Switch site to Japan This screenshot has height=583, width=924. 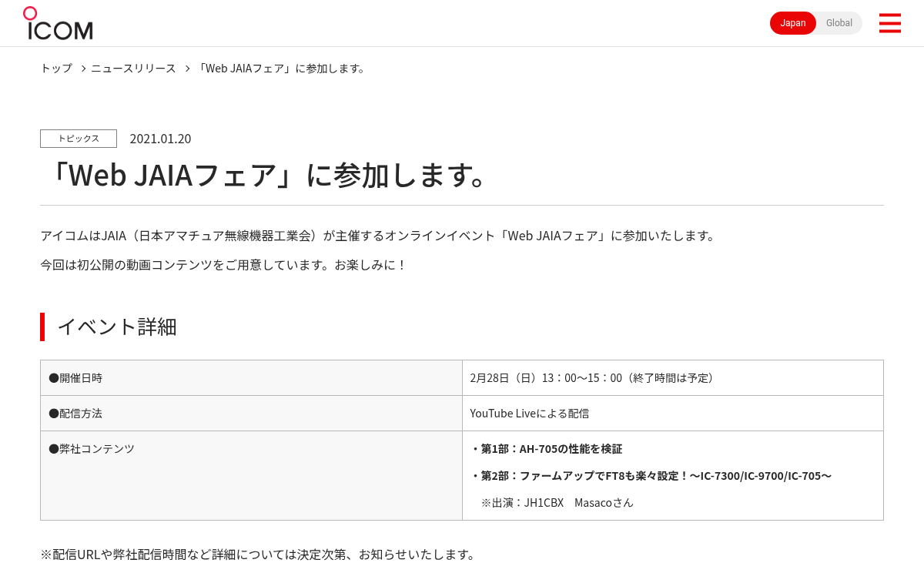click(793, 23)
